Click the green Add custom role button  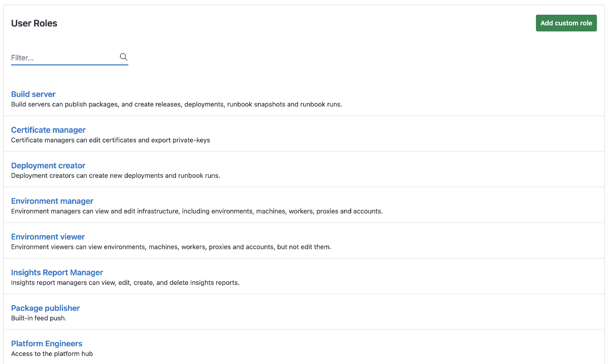coord(566,23)
